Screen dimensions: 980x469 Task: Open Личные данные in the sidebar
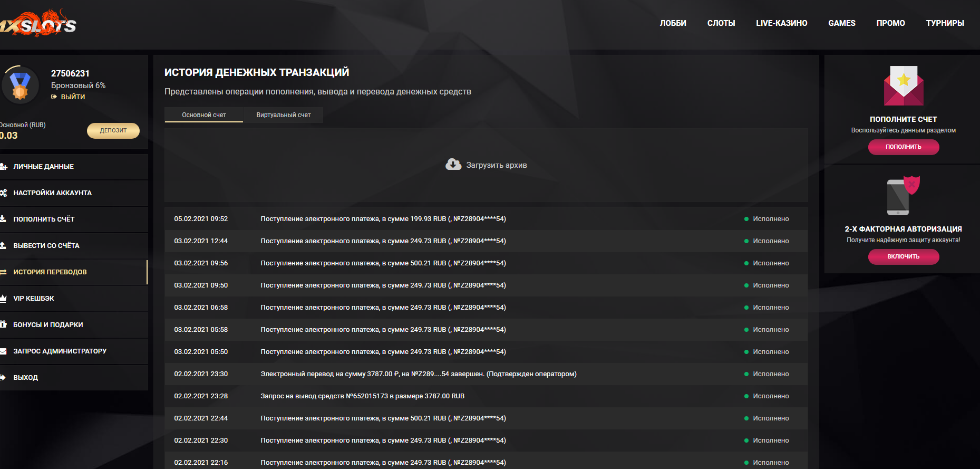(x=43, y=167)
